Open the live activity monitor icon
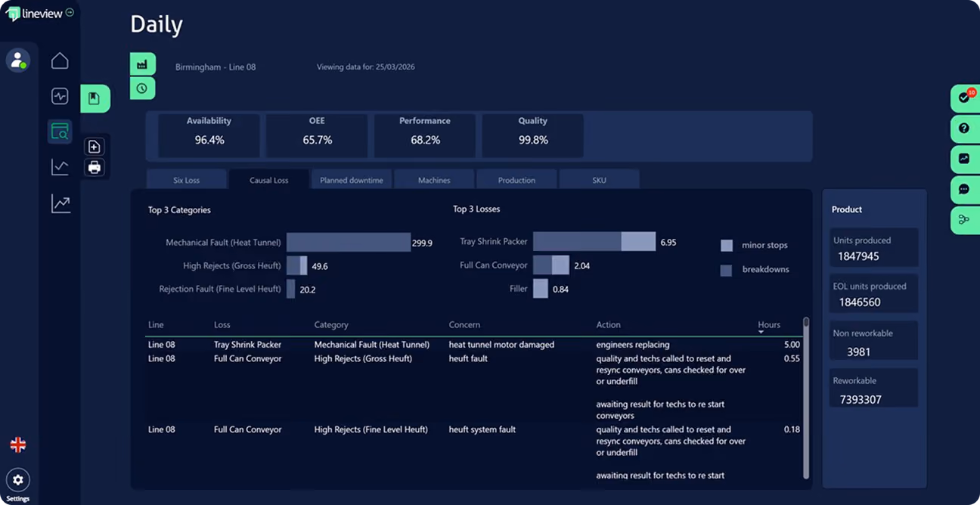This screenshot has height=505, width=980. [x=60, y=96]
